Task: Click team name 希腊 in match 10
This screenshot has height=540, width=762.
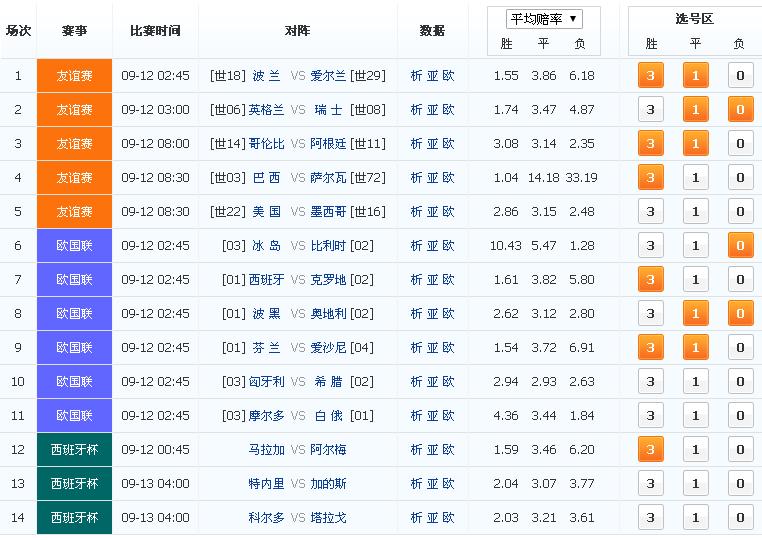Action: pyautogui.click(x=328, y=382)
